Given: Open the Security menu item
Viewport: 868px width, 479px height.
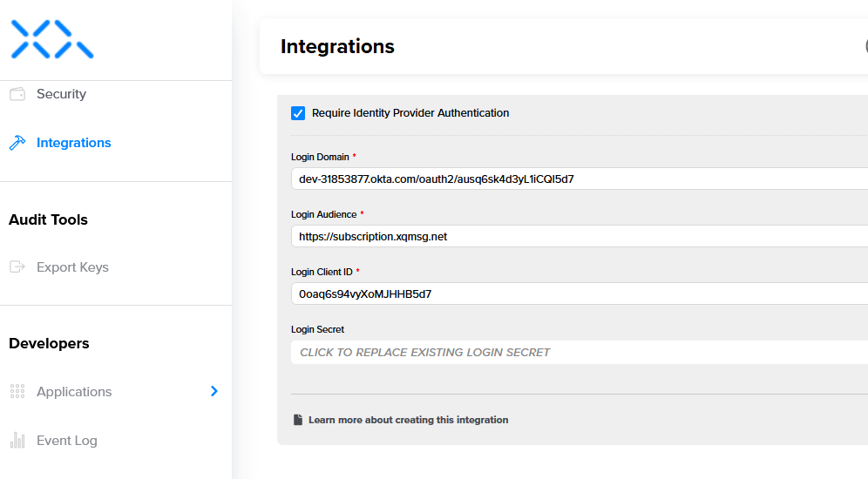Looking at the screenshot, I should tap(61, 94).
